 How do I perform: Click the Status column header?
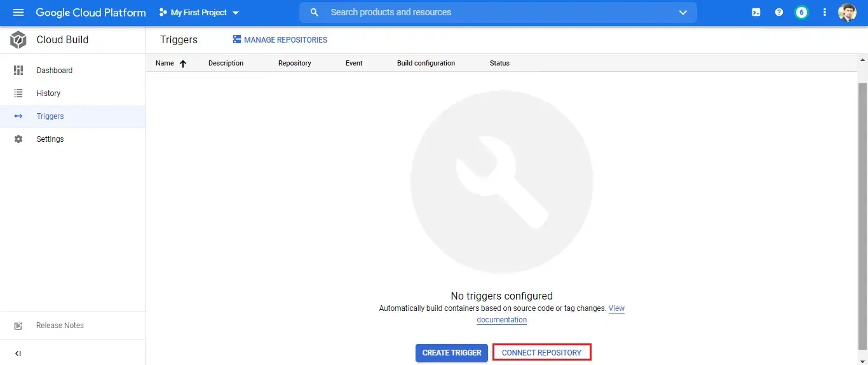coord(499,64)
